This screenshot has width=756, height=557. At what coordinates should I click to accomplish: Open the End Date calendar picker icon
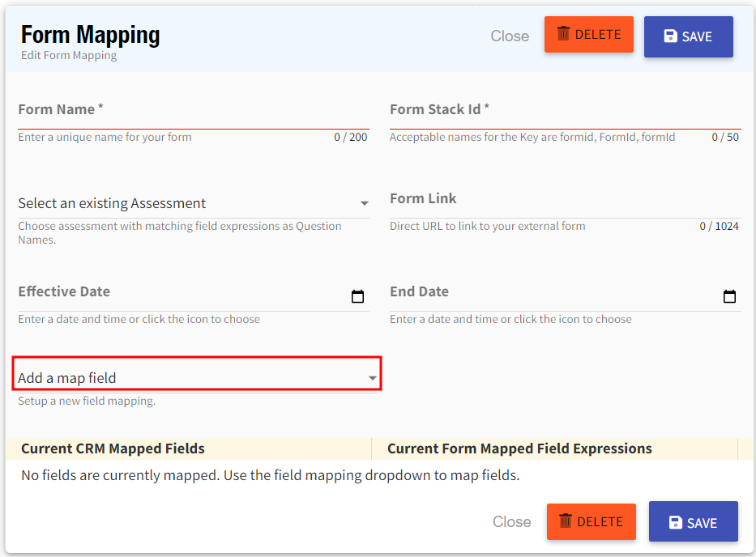(x=729, y=296)
